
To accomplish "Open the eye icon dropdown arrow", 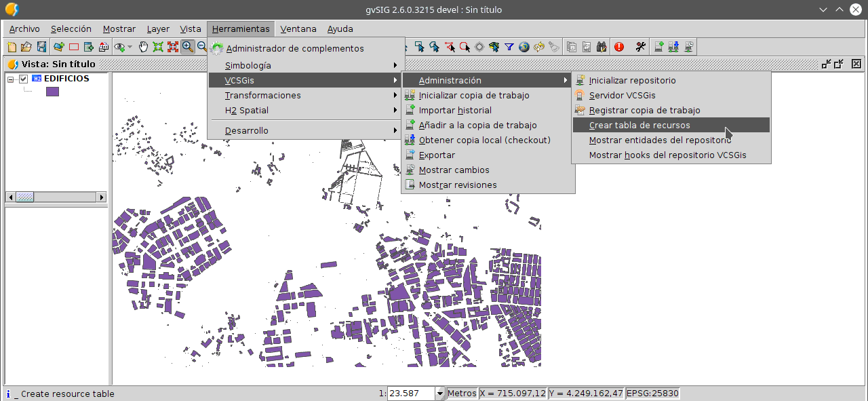I will point(130,47).
